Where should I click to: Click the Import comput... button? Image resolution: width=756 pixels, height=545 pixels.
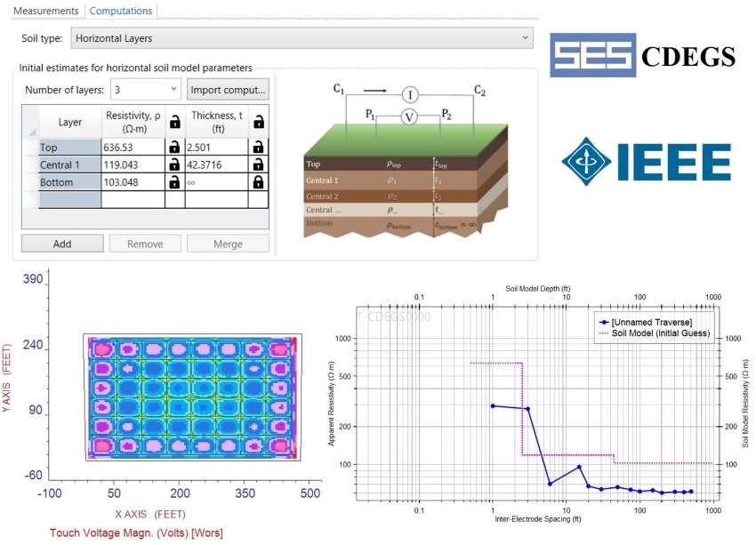[228, 90]
